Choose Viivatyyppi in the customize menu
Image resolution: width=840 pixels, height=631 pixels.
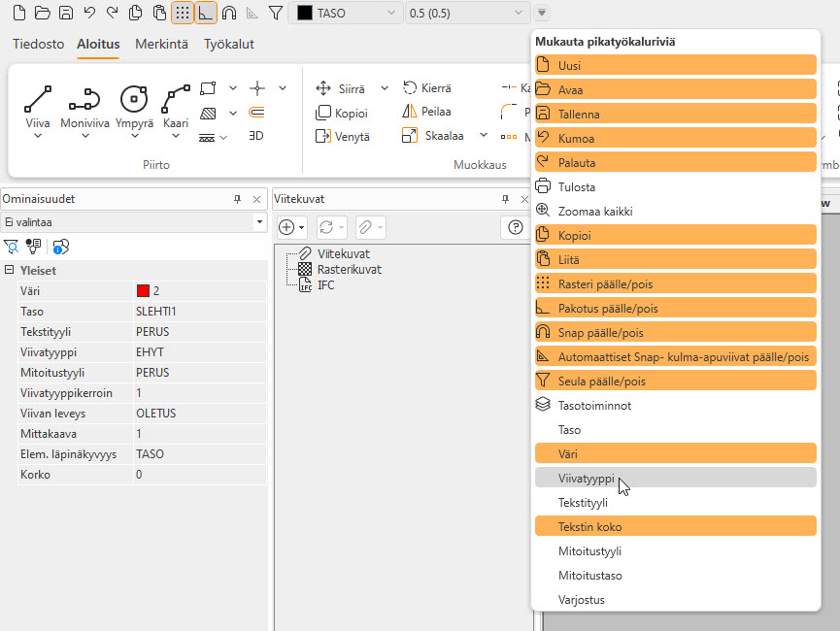click(x=676, y=478)
